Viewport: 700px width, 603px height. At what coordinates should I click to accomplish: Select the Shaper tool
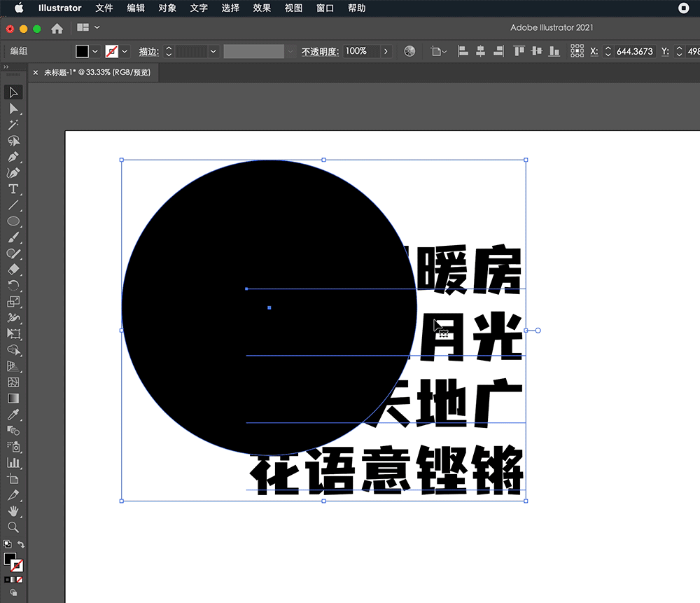point(13,254)
